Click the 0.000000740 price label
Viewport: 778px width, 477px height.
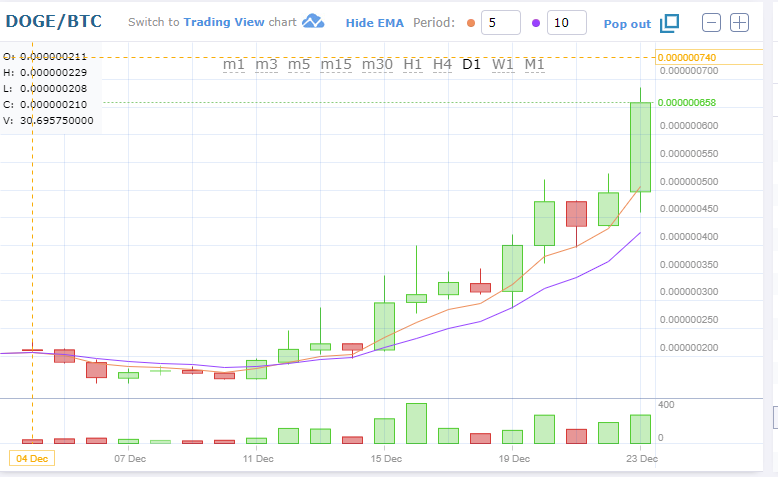pos(687,58)
